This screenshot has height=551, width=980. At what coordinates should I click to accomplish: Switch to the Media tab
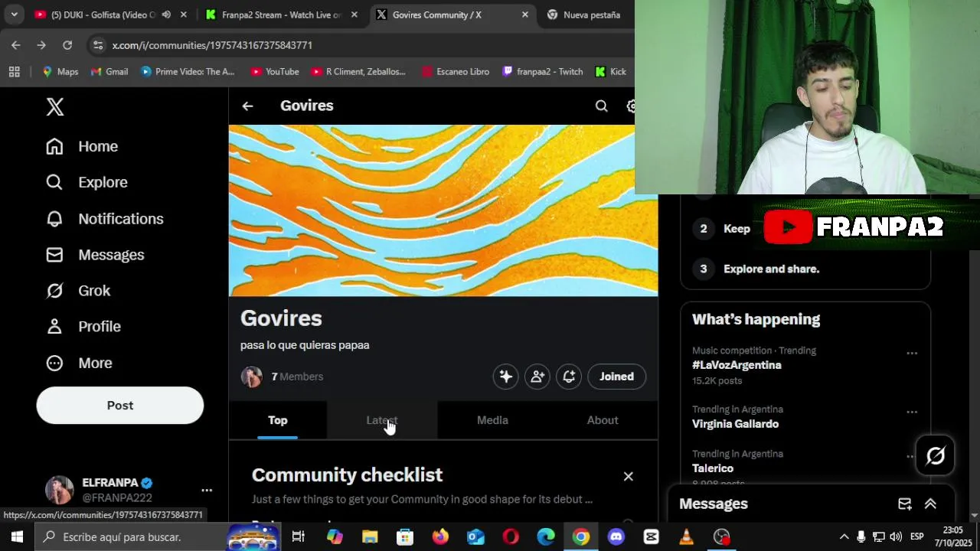[492, 420]
